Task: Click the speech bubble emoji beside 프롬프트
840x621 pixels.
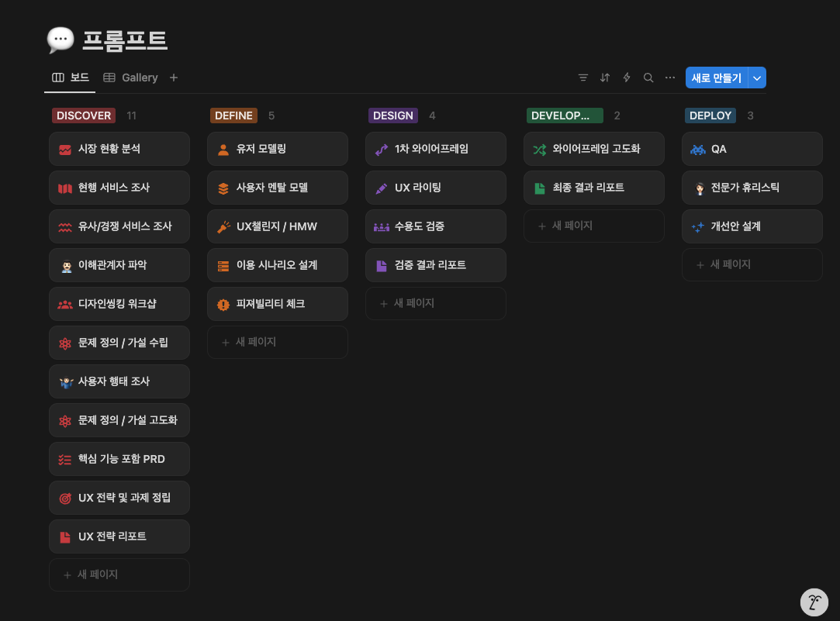Action: pyautogui.click(x=60, y=40)
